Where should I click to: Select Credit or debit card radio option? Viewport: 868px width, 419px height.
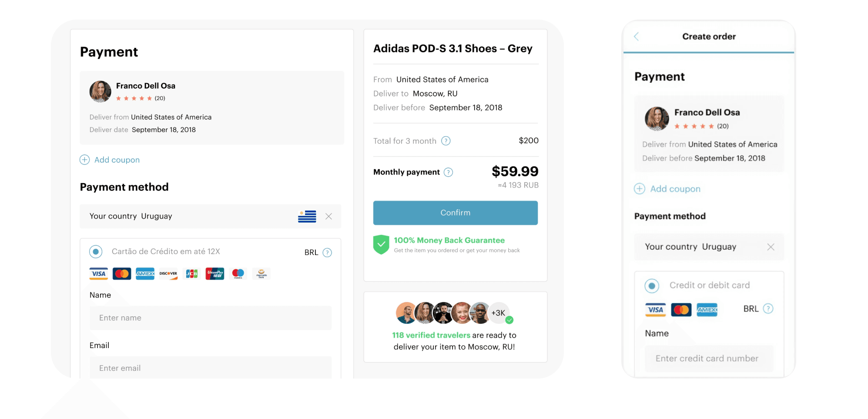pos(652,286)
